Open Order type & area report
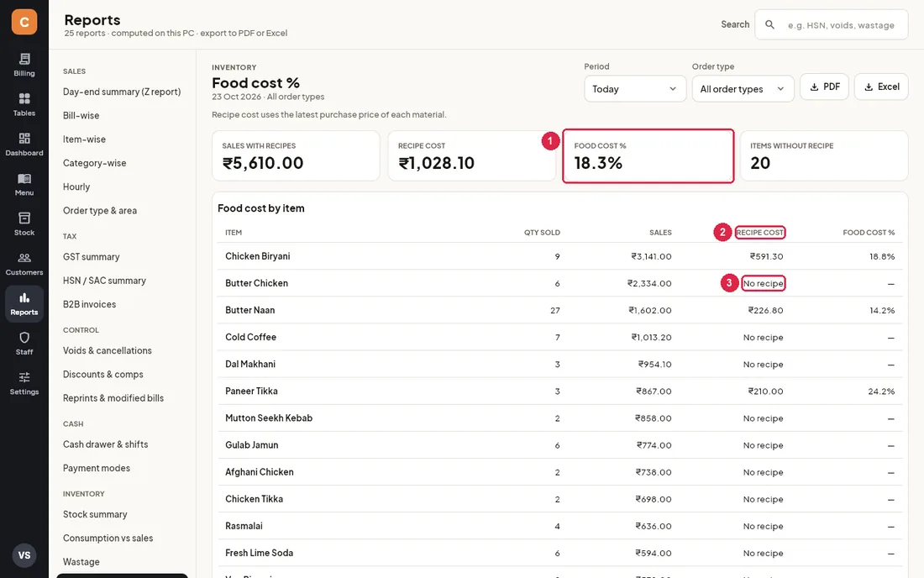This screenshot has width=924, height=578. tap(100, 210)
